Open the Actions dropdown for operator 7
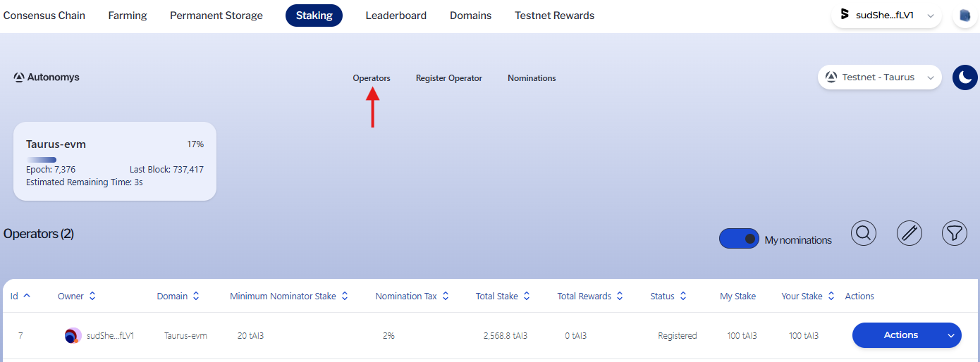 (x=907, y=335)
